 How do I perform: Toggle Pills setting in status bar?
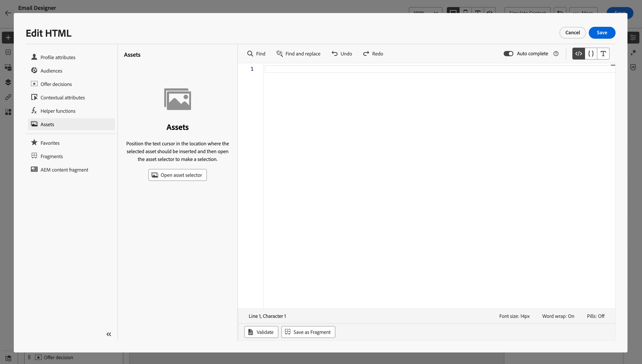(x=595, y=316)
